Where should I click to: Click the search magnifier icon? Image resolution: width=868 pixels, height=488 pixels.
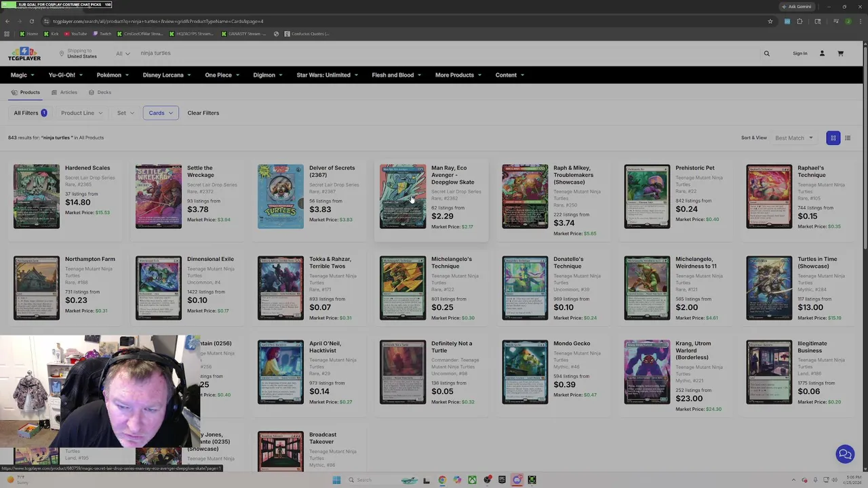[x=767, y=54]
